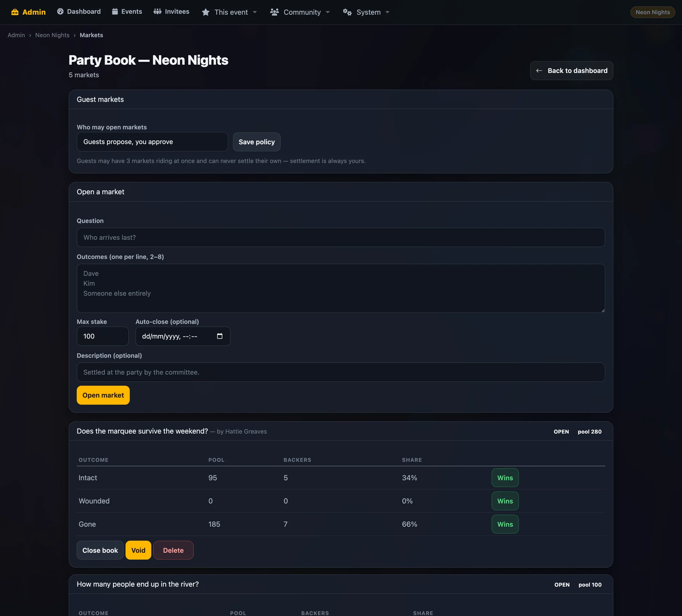Click the System gears icon

[x=347, y=12]
